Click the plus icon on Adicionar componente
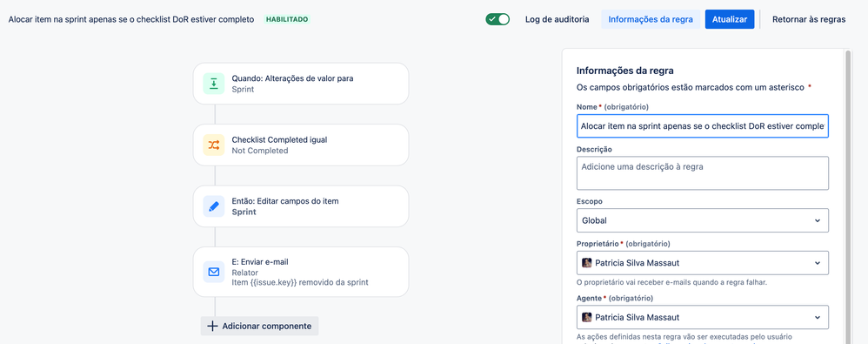The height and width of the screenshot is (344, 868). tap(212, 327)
